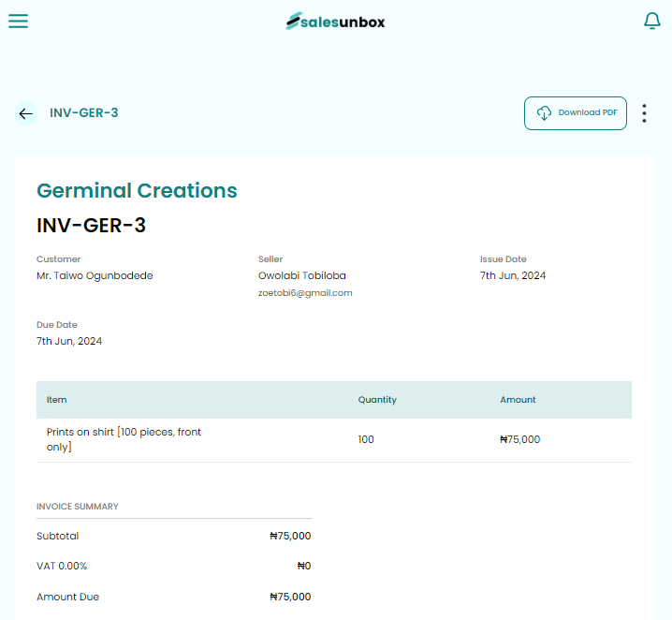672x620 pixels.
Task: Select the Germinal Creations company heading
Action: [x=137, y=191]
